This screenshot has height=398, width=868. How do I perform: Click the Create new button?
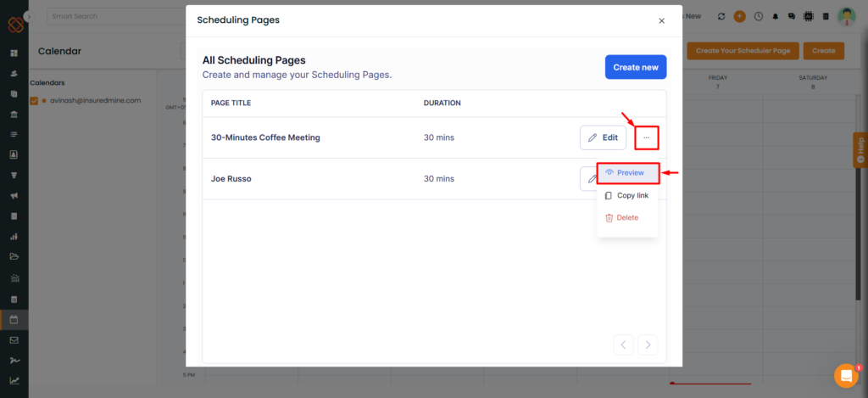[x=636, y=67]
